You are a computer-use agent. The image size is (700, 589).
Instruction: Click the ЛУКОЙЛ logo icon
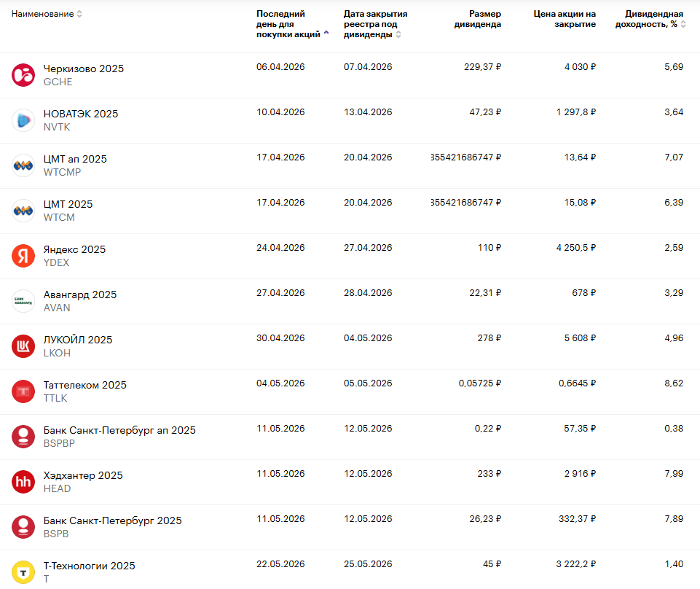pos(23,346)
